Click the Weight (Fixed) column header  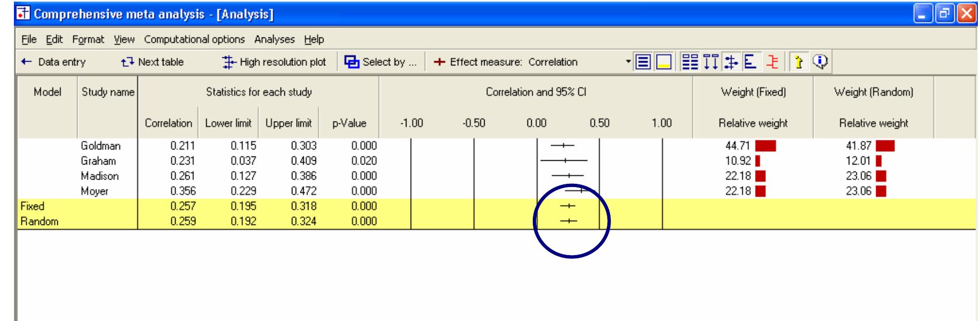point(753,92)
